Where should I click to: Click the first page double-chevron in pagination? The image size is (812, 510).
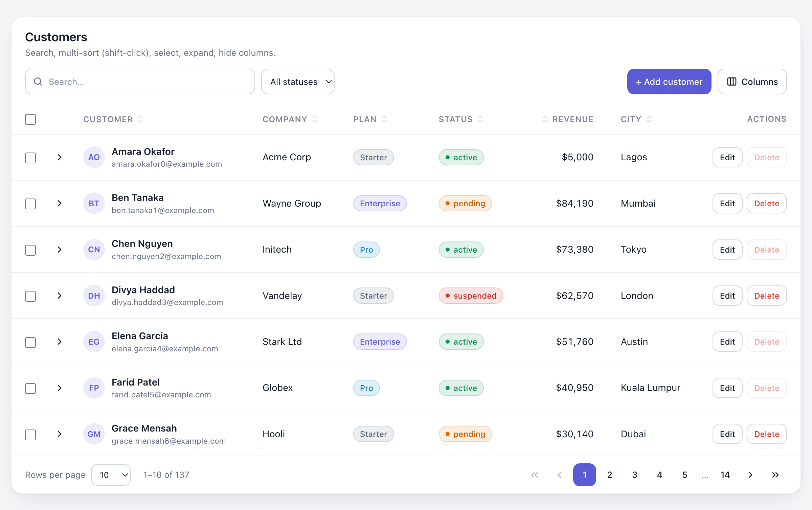click(x=535, y=475)
